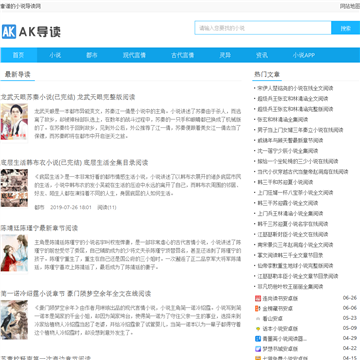Click the AK导读 site logo
The image size is (360, 360).
(x=31, y=32)
